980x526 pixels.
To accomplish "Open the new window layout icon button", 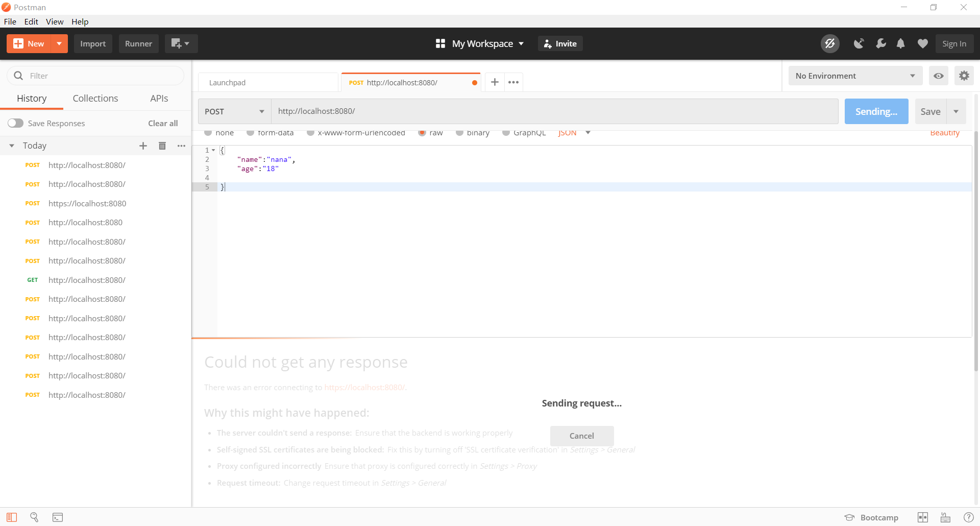I will tap(181, 43).
